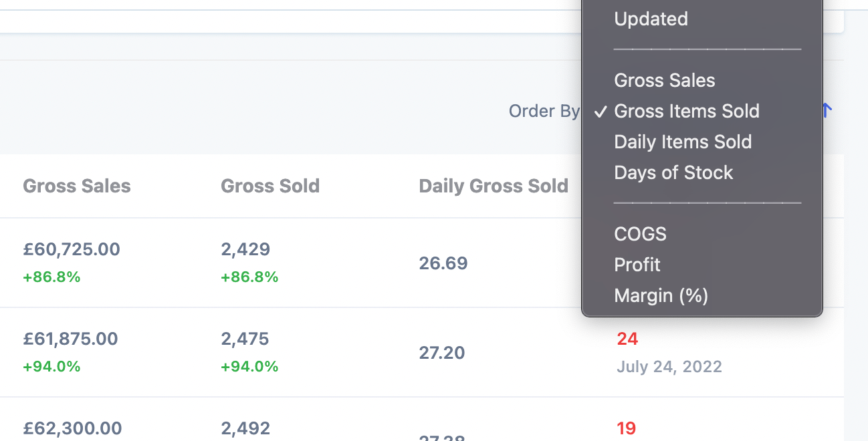Click the 'Gross Sold' column header

point(270,186)
